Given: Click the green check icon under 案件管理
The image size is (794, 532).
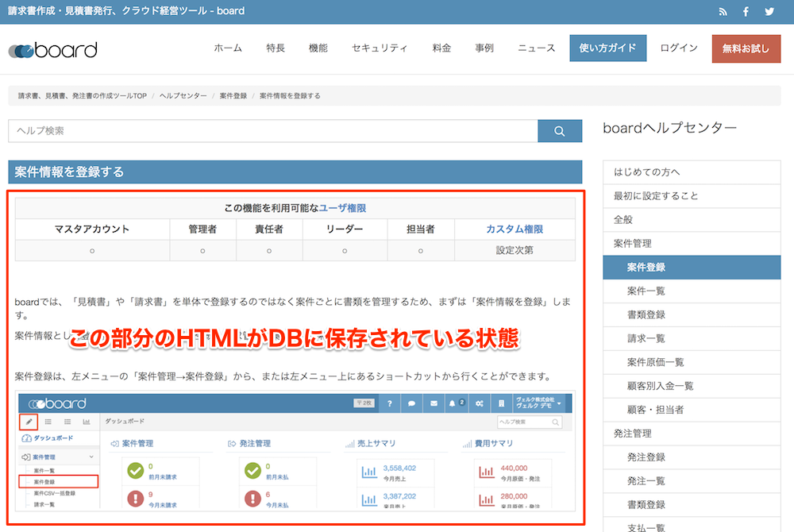Looking at the screenshot, I should click(135, 471).
